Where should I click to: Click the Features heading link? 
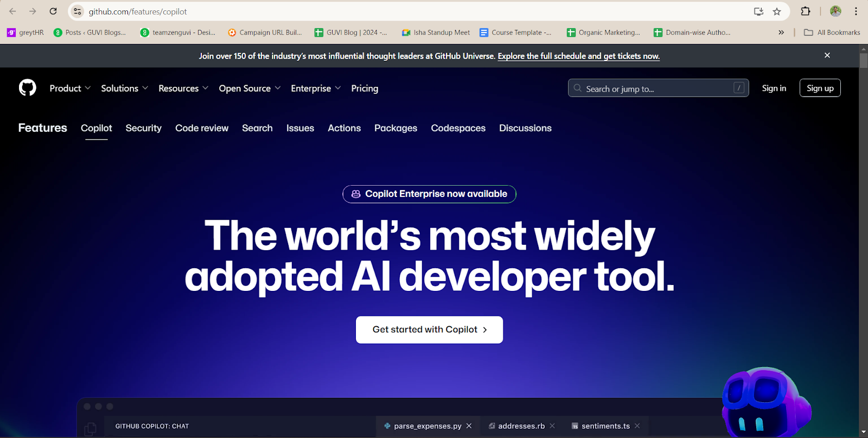[43, 128]
